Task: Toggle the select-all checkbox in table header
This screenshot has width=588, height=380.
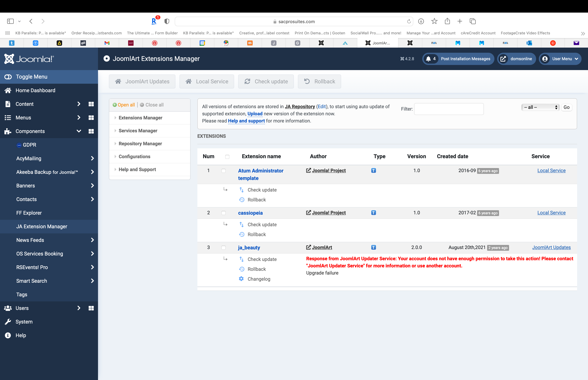Action: (x=227, y=157)
